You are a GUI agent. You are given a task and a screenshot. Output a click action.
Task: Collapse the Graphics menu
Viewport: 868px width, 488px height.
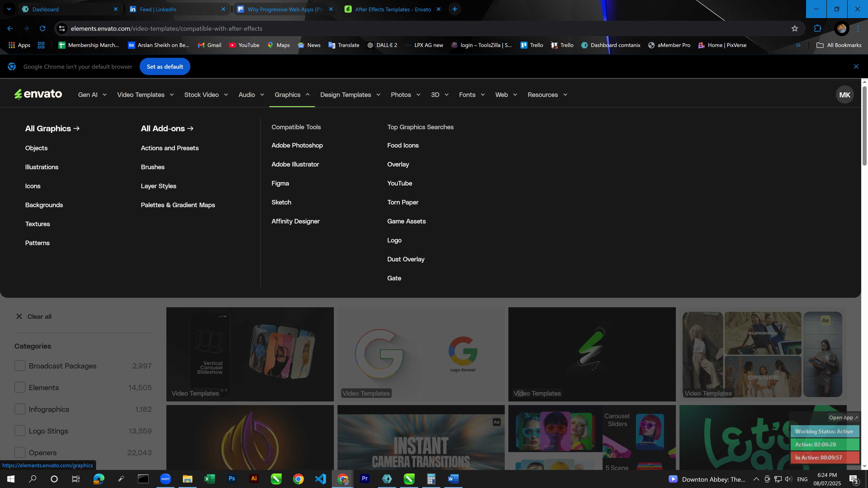pos(292,95)
